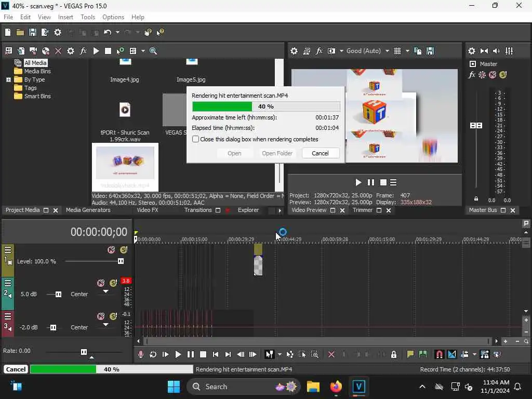This screenshot has height=399, width=532.
Task: Solo video track 1
Action: pos(124,250)
